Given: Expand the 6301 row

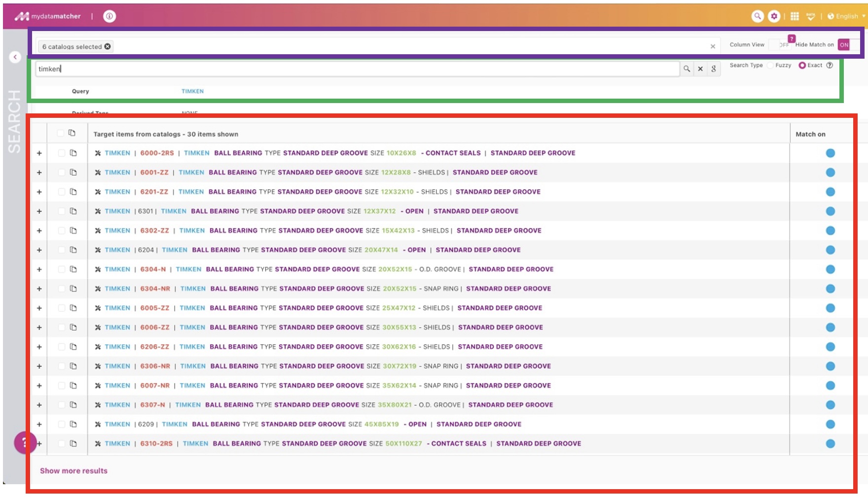Looking at the screenshot, I should pyautogui.click(x=39, y=212).
